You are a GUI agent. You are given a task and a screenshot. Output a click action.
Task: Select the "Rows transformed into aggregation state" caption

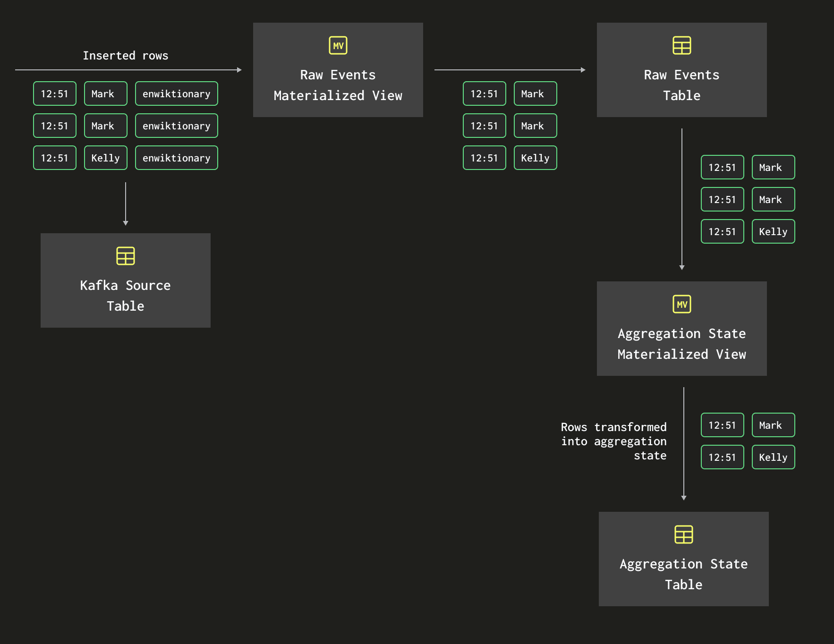pyautogui.click(x=613, y=441)
